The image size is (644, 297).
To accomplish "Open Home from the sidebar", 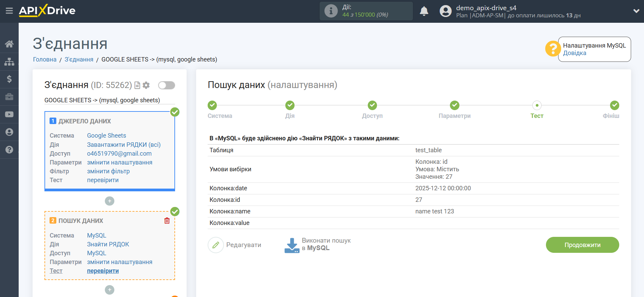I will pos(9,44).
